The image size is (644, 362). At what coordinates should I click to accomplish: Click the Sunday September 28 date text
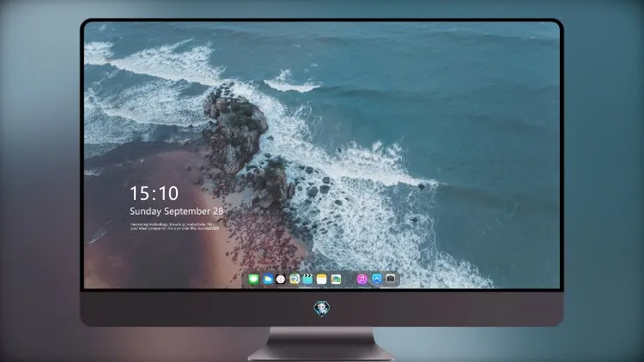(x=177, y=211)
